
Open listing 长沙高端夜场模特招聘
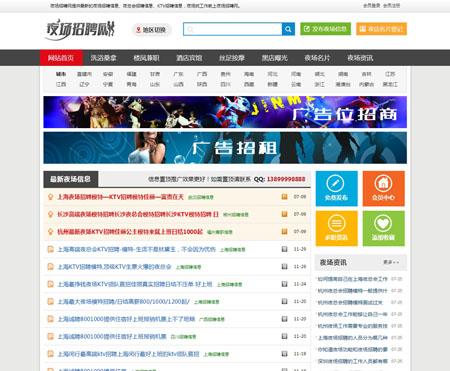[138, 214]
